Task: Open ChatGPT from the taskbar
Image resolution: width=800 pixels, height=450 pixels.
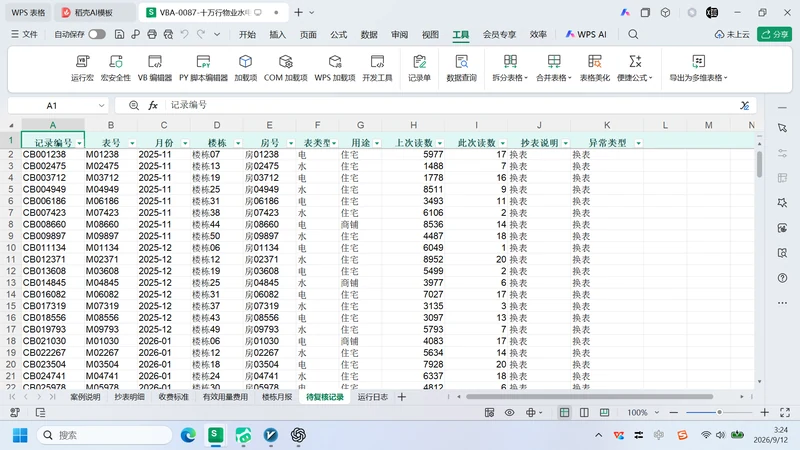Action: point(298,435)
